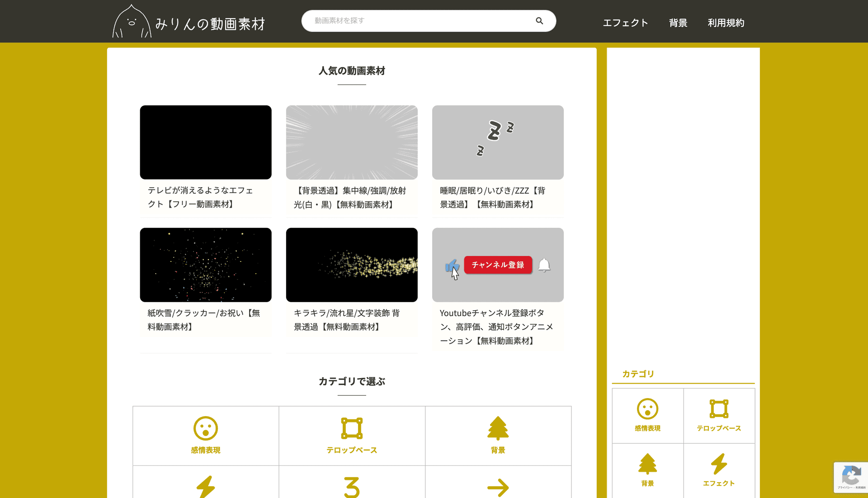Open the confetti cracker thumbnail

pos(206,265)
